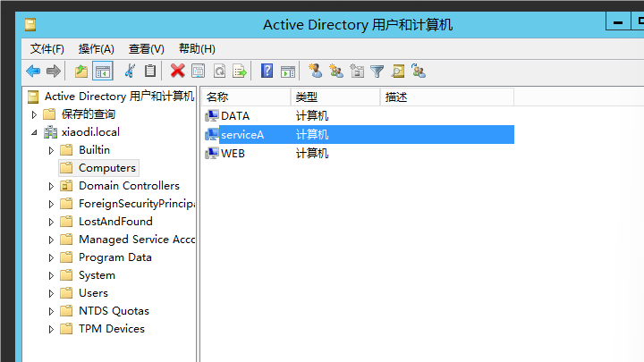Select the WEB computer entry
644x362 pixels.
[x=233, y=153]
